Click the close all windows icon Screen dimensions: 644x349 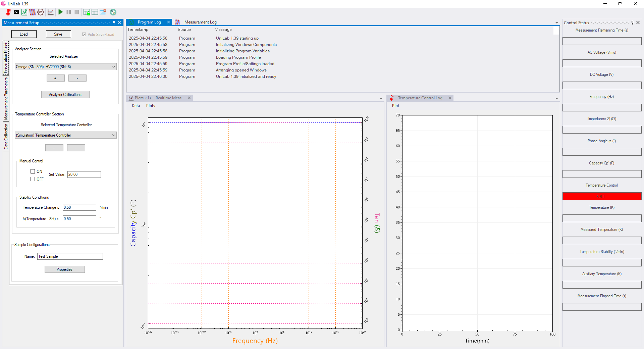pos(103,12)
